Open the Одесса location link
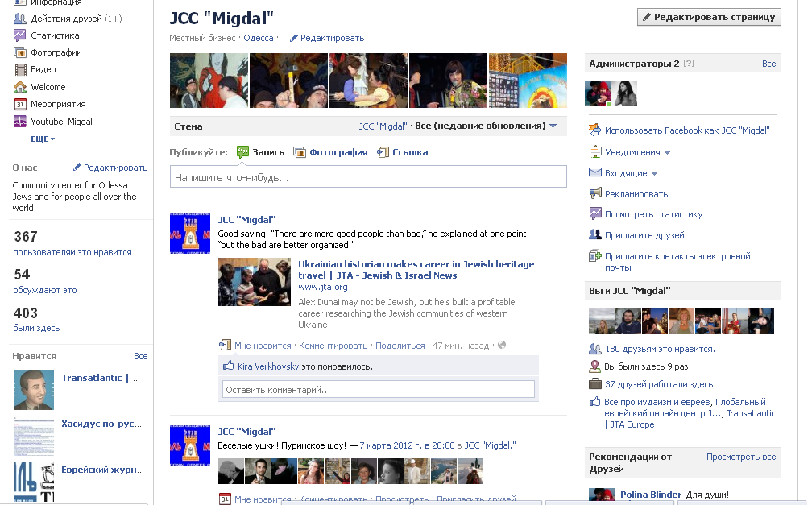The height and width of the screenshot is (505, 812). (x=259, y=38)
